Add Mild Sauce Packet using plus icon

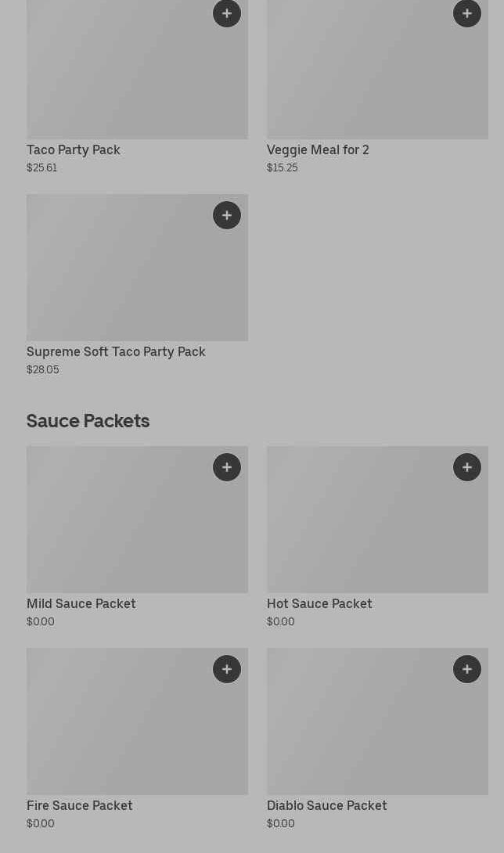coord(227,467)
